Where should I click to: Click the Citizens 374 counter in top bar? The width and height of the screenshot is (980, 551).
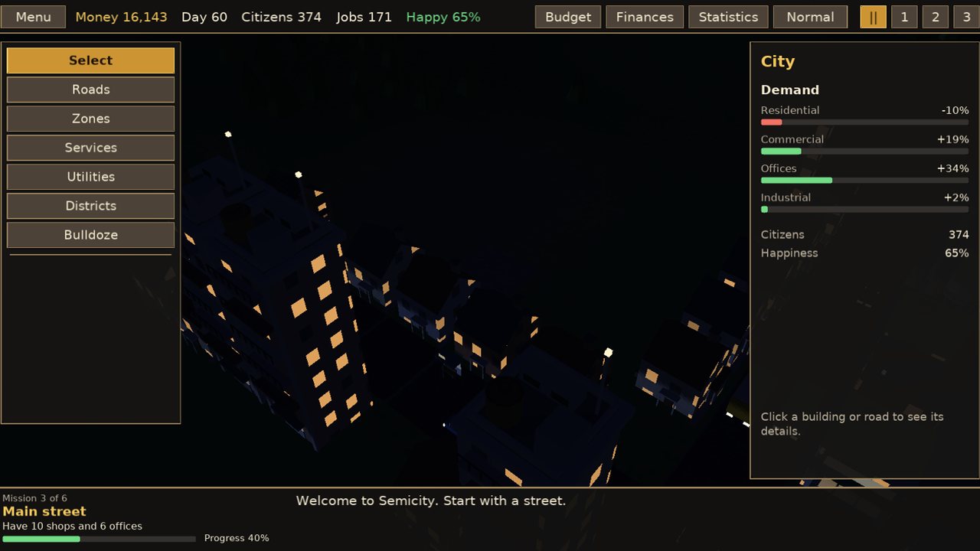point(281,17)
